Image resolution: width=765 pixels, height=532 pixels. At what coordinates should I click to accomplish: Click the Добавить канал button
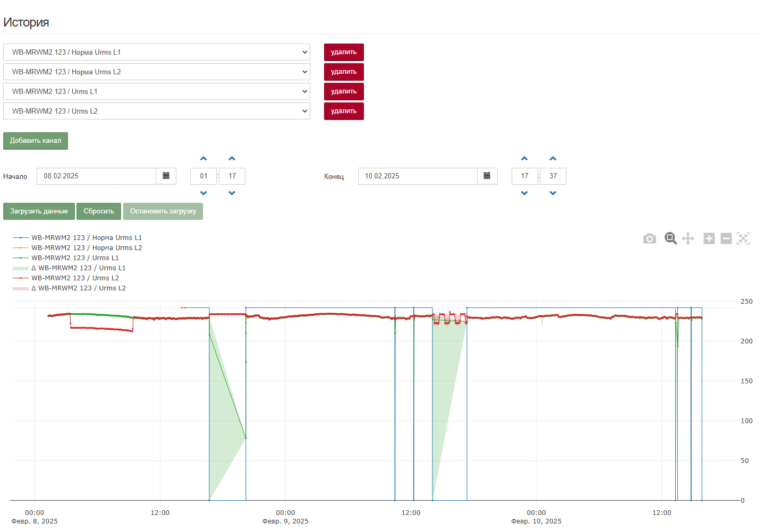[36, 141]
